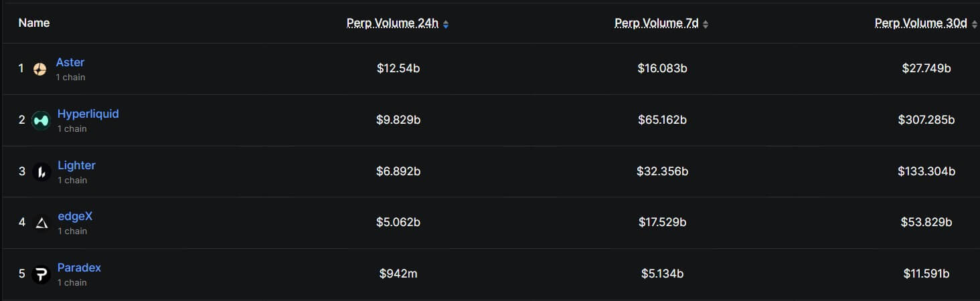Click the Aster protocol logo icon
This screenshot has height=301, width=980.
pyautogui.click(x=40, y=69)
